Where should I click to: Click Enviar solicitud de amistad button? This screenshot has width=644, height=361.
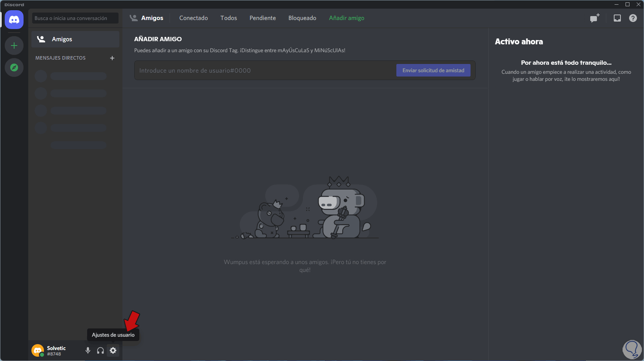433,70
